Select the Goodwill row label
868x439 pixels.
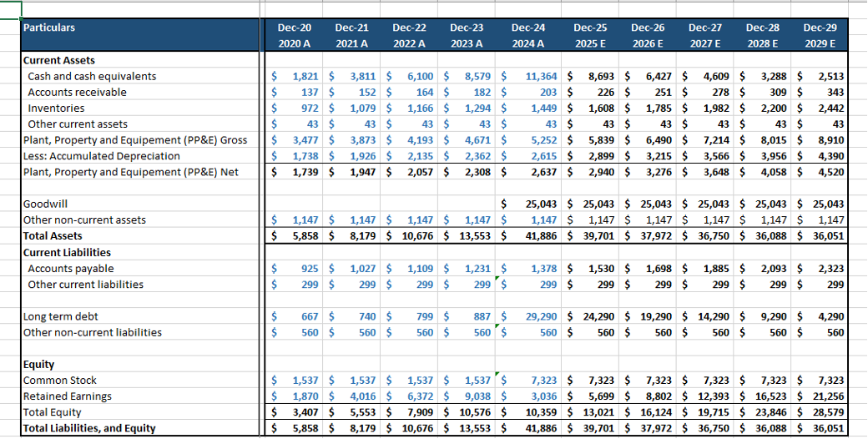pos(45,204)
